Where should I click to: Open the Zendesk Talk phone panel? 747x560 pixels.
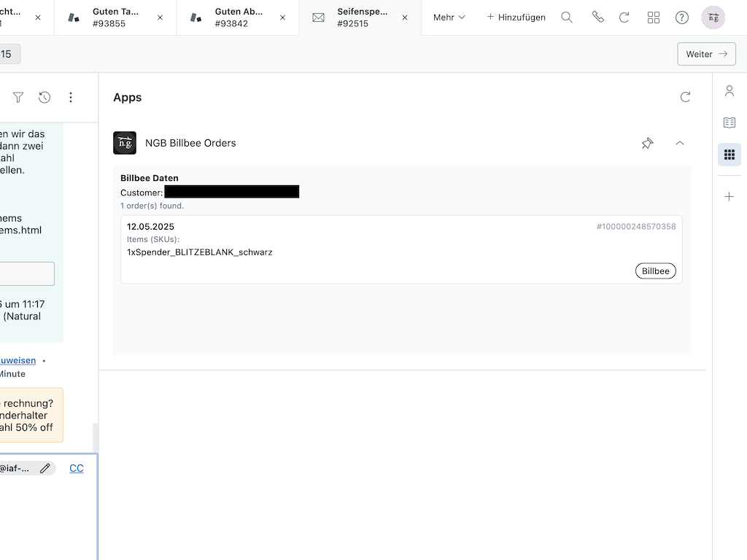[598, 17]
